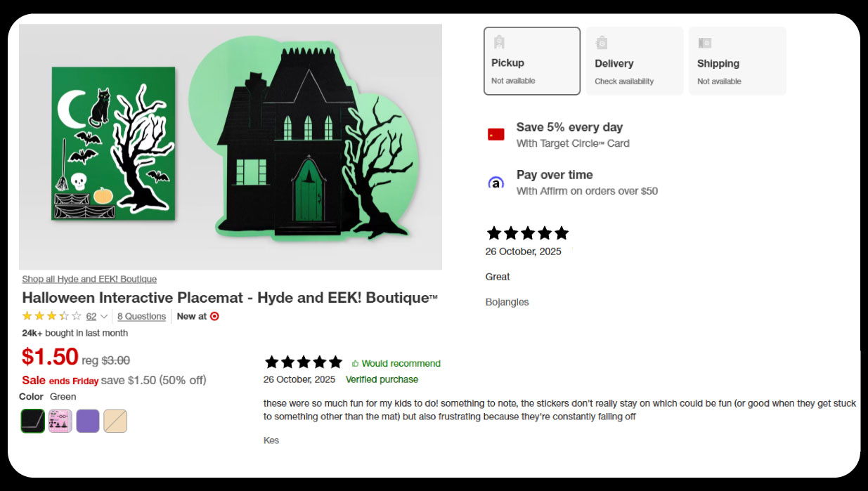
Task: Click the Affirm logo icon
Action: click(496, 183)
